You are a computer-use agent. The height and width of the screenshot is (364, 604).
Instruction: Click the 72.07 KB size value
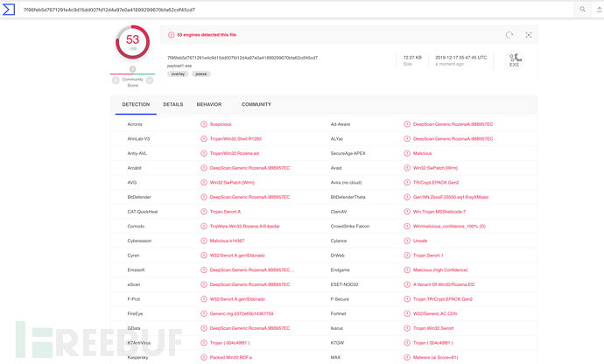coord(412,58)
